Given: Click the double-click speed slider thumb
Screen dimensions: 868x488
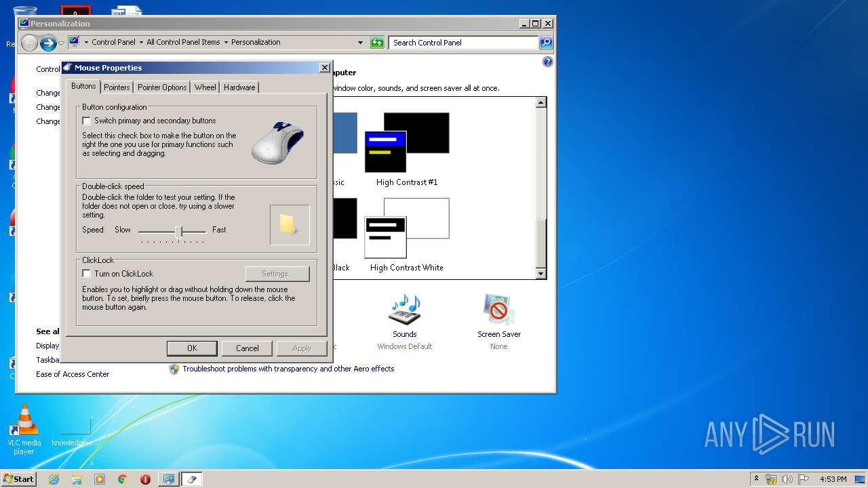Looking at the screenshot, I should pos(179,232).
